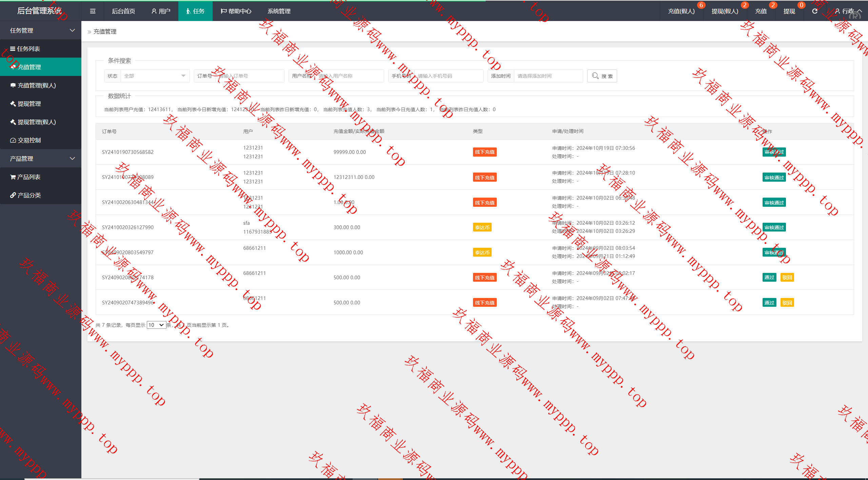Open 充值(假人) notification with badge 6
Image resolution: width=868 pixels, height=480 pixels.
click(681, 11)
